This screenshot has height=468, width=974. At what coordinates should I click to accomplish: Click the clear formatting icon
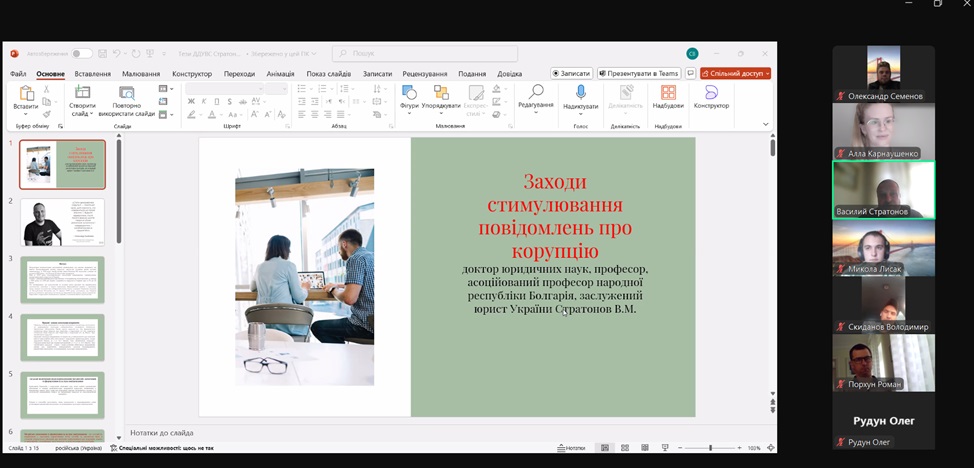(x=281, y=114)
